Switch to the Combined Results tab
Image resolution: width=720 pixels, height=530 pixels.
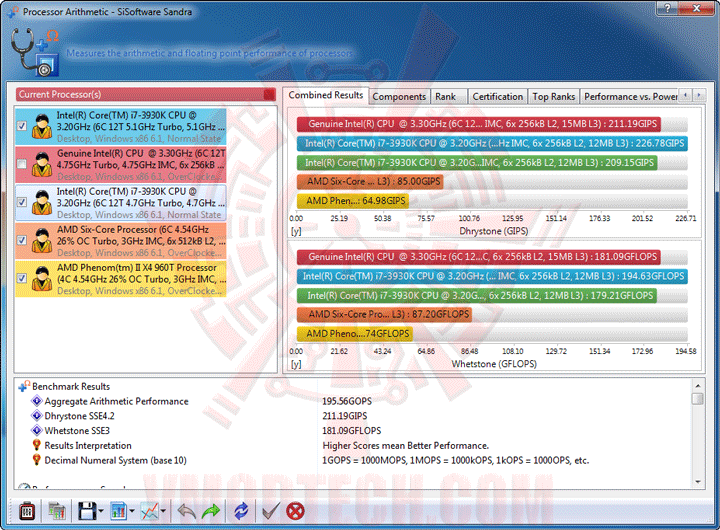click(326, 96)
